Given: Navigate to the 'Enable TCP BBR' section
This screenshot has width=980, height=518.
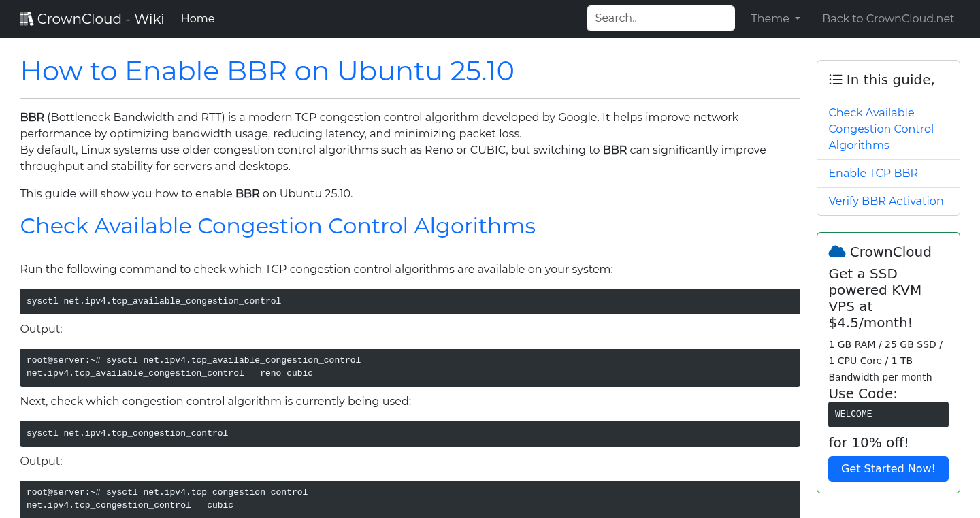Looking at the screenshot, I should [x=873, y=173].
